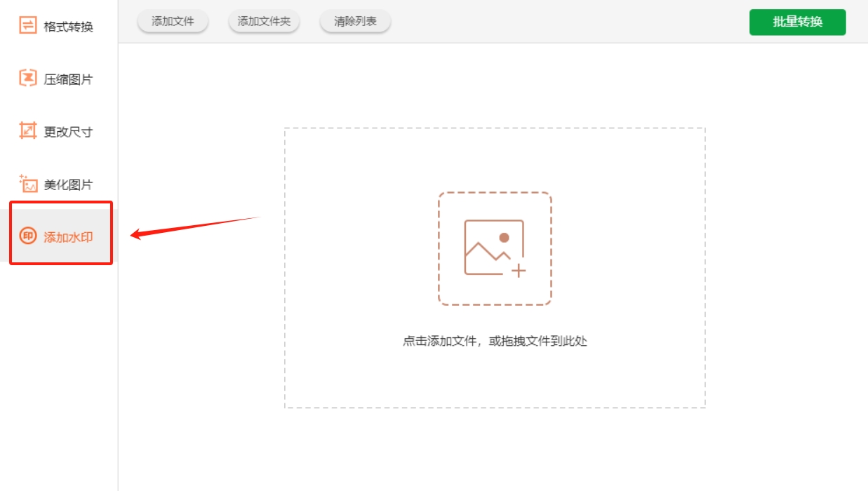Click the 清除列表 button
Image resolution: width=868 pixels, height=491 pixels.
pyautogui.click(x=355, y=22)
